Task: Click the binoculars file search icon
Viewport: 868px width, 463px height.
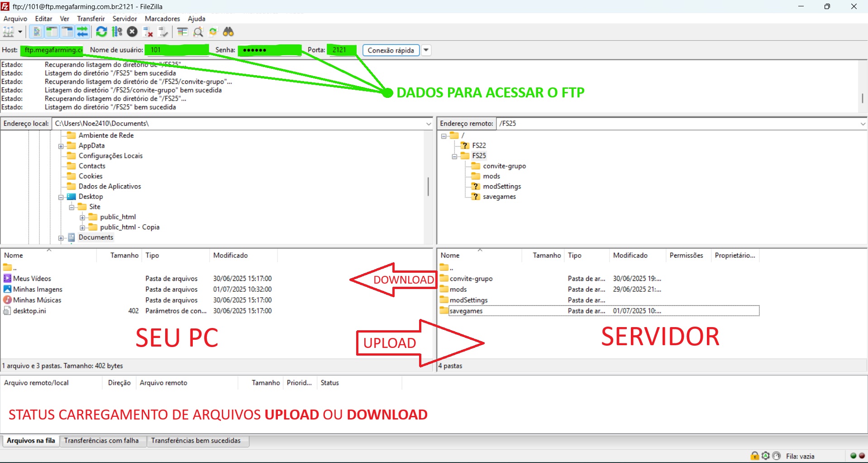Action: [x=229, y=32]
